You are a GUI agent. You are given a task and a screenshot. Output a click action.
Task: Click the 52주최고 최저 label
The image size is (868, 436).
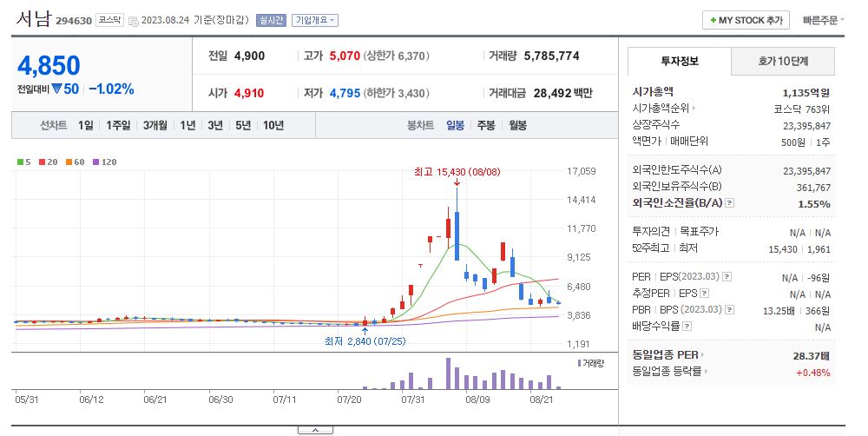coord(665,248)
